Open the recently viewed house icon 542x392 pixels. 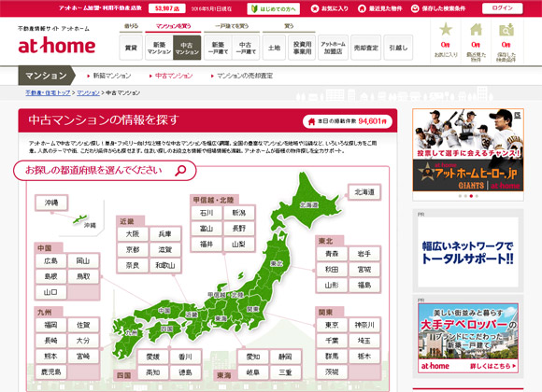click(x=476, y=29)
